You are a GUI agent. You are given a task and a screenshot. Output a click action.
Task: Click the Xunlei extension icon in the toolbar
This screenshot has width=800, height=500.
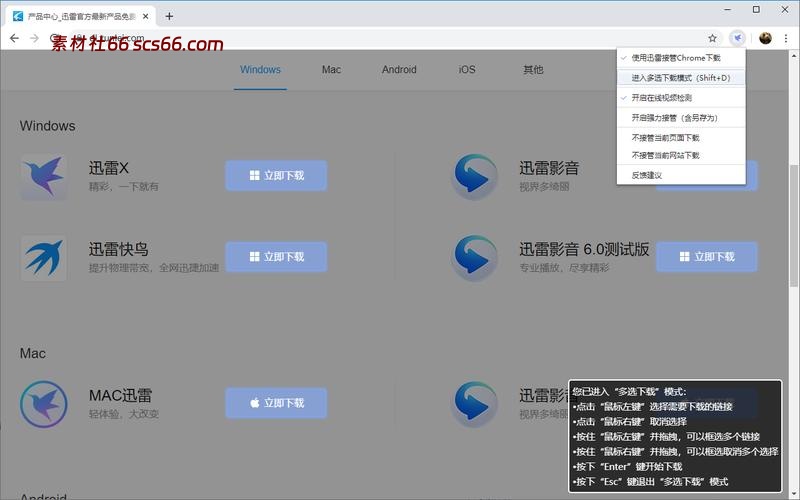(737, 38)
